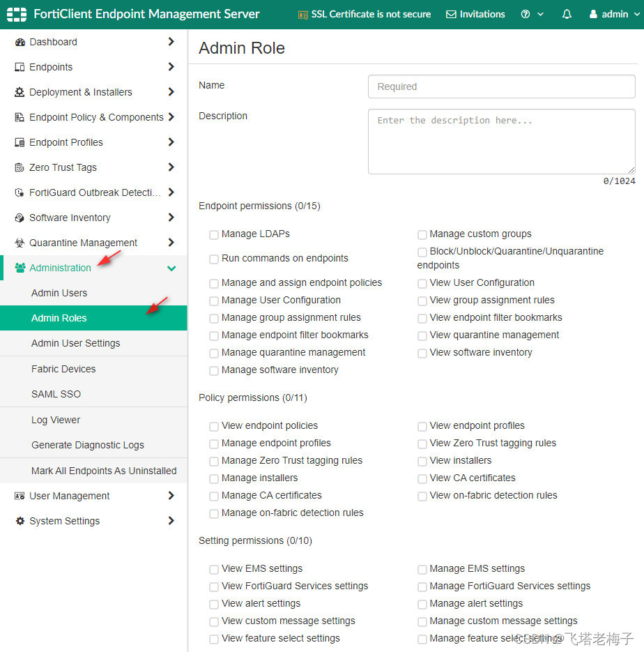Enable Manage software inventory checkbox
Screen dimensions: 644x652
[214, 371]
